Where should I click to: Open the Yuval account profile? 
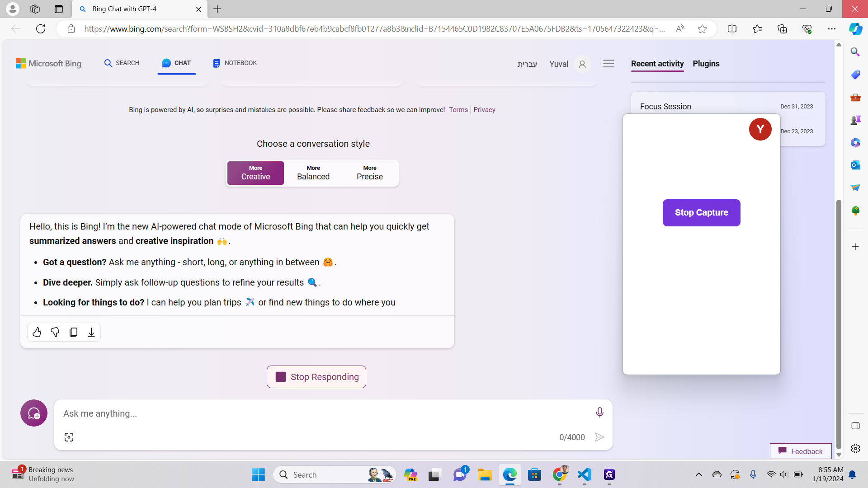click(570, 64)
